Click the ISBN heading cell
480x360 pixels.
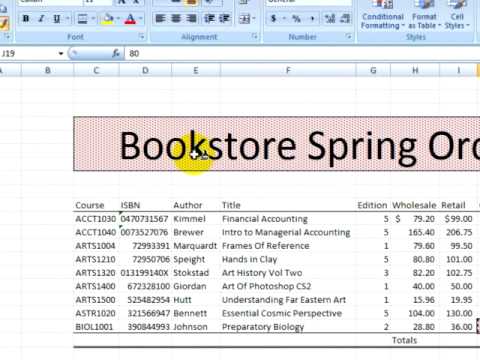click(145, 205)
